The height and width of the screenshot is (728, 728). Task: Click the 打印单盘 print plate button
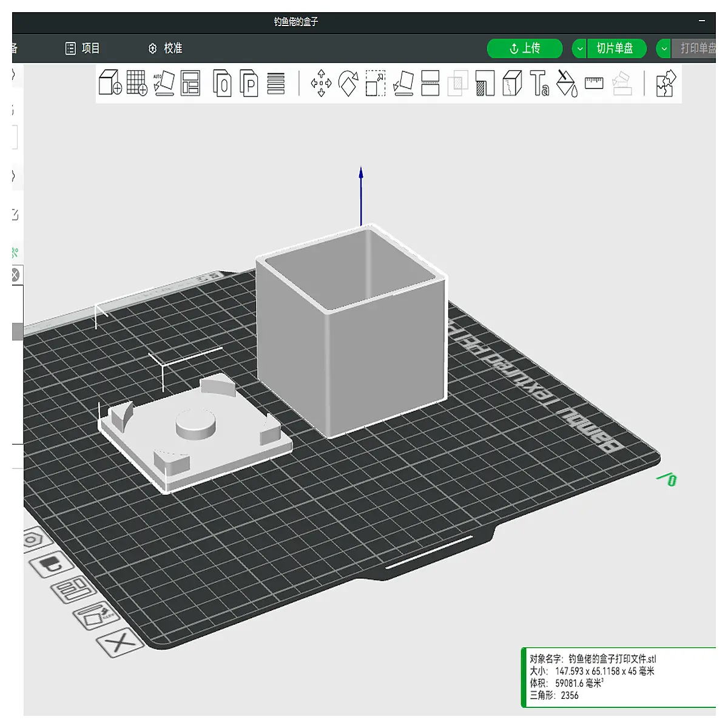[x=694, y=49]
